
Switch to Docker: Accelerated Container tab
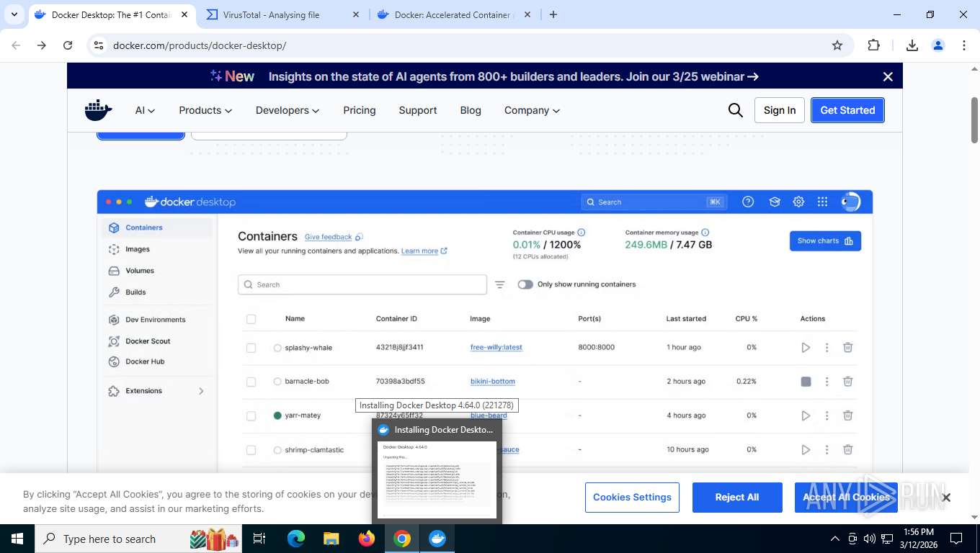pyautogui.click(x=454, y=14)
